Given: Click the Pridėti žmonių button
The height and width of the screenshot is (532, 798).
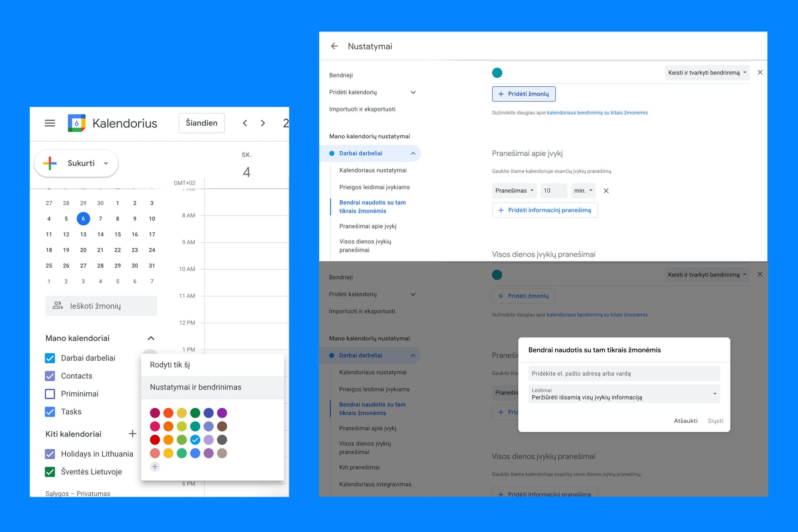Looking at the screenshot, I should (x=524, y=94).
